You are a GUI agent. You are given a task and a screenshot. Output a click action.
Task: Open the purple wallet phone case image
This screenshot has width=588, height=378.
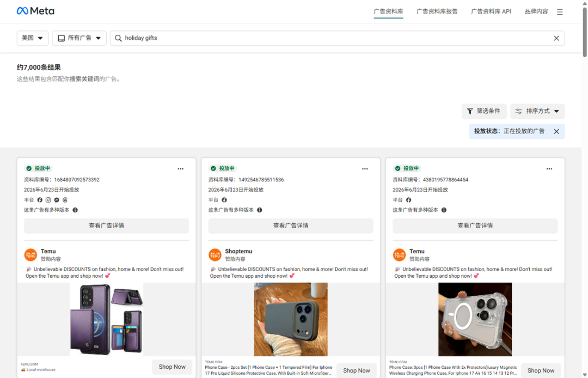107,320
